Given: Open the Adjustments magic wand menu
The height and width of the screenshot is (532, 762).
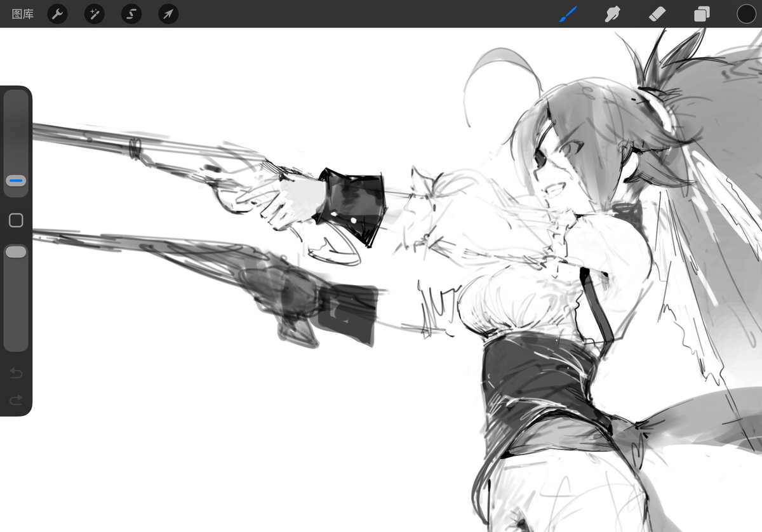Looking at the screenshot, I should pyautogui.click(x=95, y=14).
